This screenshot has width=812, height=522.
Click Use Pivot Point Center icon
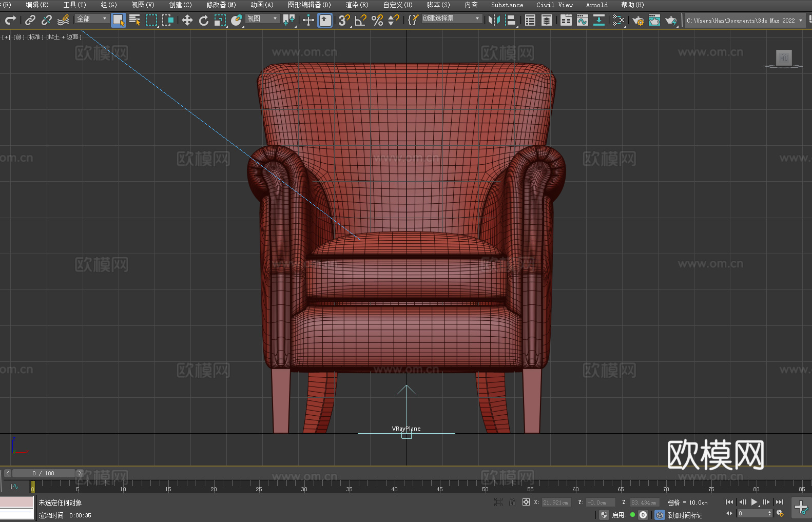[x=289, y=20]
